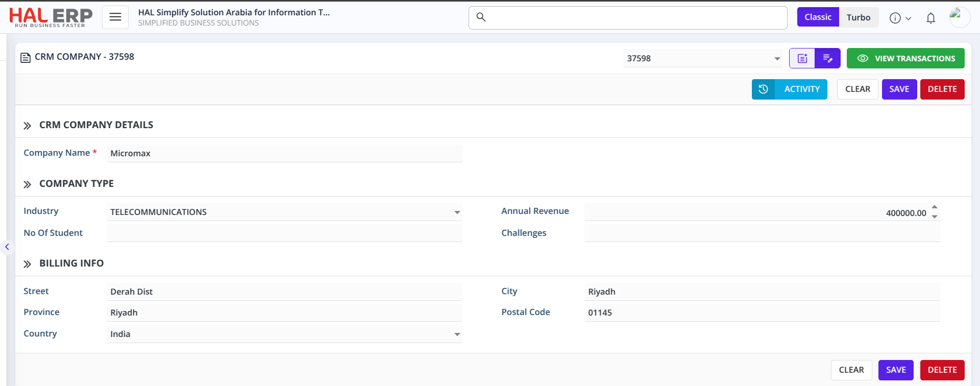Click the View Transactions button
The image size is (980, 386).
(x=905, y=59)
